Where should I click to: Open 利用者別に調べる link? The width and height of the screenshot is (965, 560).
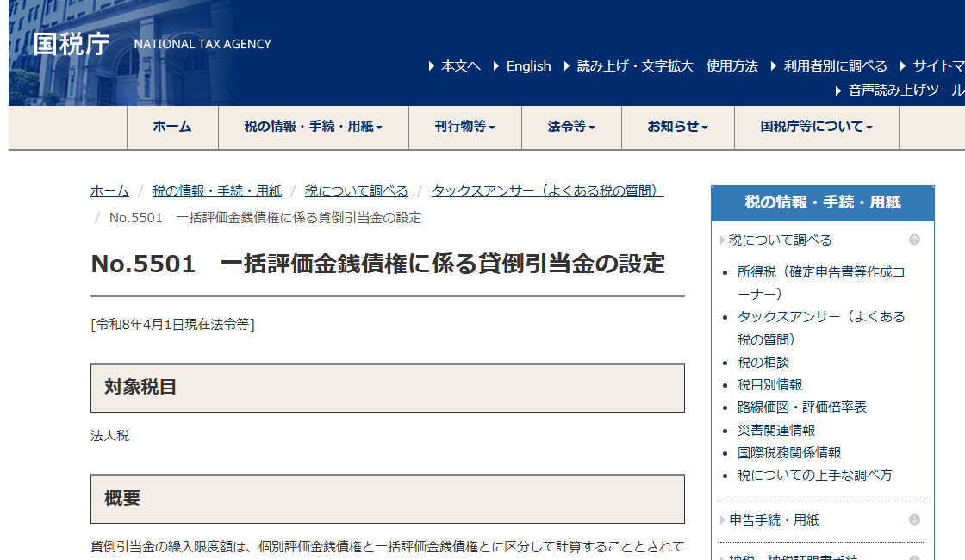pyautogui.click(x=835, y=65)
